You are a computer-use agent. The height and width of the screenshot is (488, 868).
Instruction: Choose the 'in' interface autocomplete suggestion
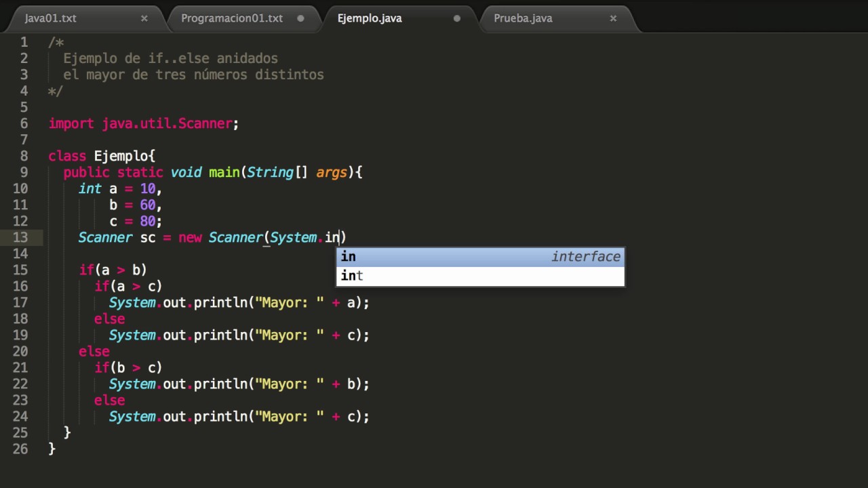pyautogui.click(x=480, y=257)
